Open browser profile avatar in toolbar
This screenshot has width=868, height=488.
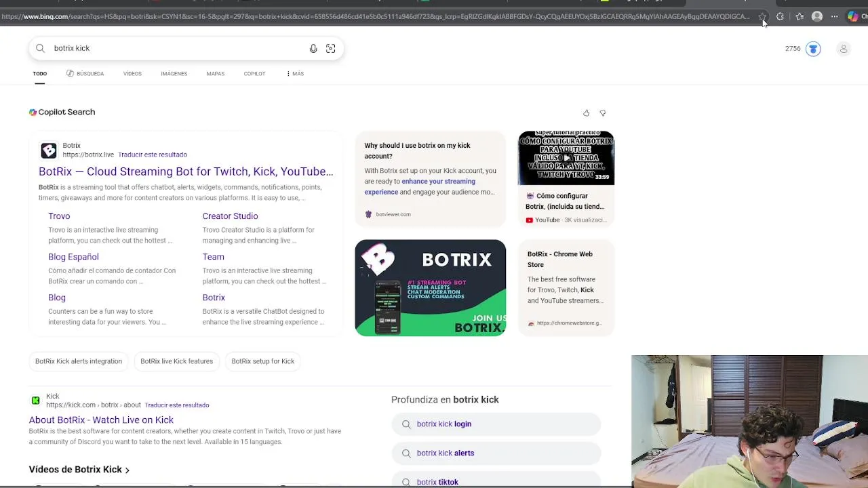click(x=817, y=16)
